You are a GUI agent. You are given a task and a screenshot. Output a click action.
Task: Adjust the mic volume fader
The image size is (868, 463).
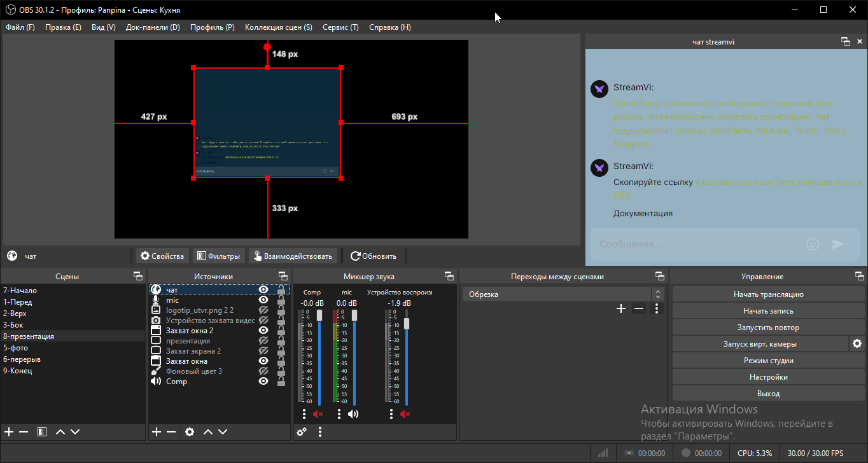[x=354, y=315]
